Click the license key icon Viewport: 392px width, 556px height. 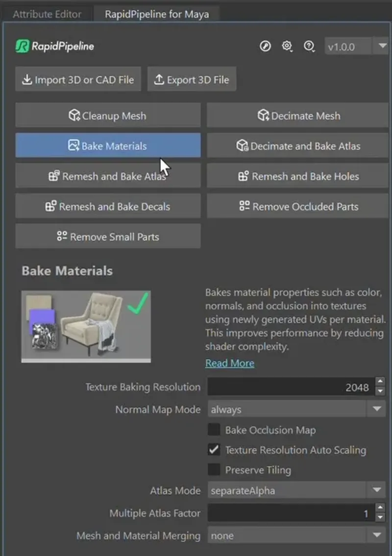(x=265, y=46)
